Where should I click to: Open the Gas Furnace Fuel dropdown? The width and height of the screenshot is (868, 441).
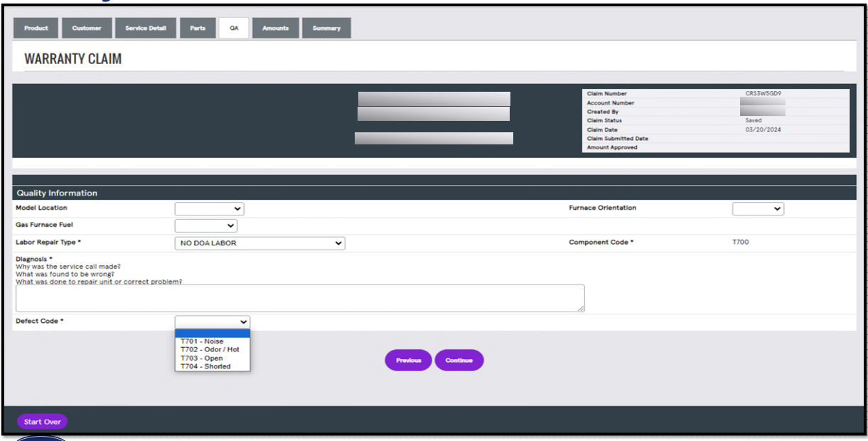coord(205,225)
